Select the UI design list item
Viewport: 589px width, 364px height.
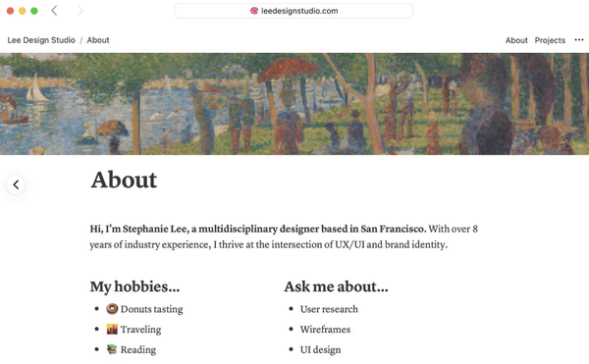[320, 349]
